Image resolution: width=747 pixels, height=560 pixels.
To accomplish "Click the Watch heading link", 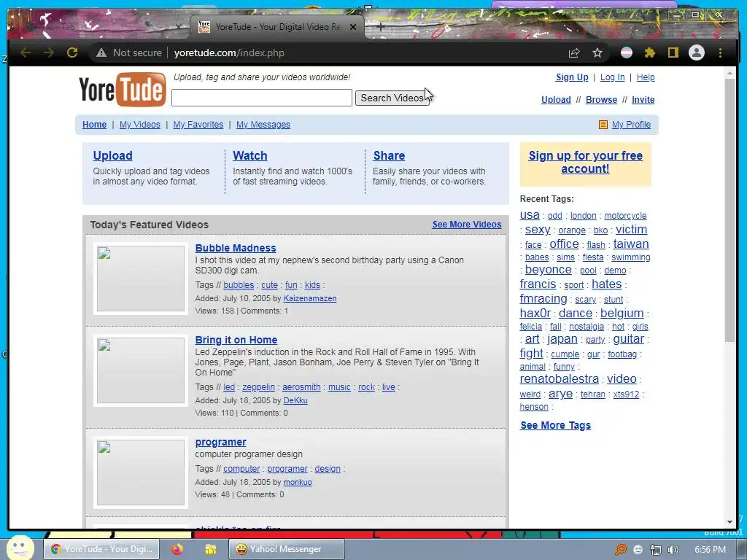I will (x=250, y=156).
